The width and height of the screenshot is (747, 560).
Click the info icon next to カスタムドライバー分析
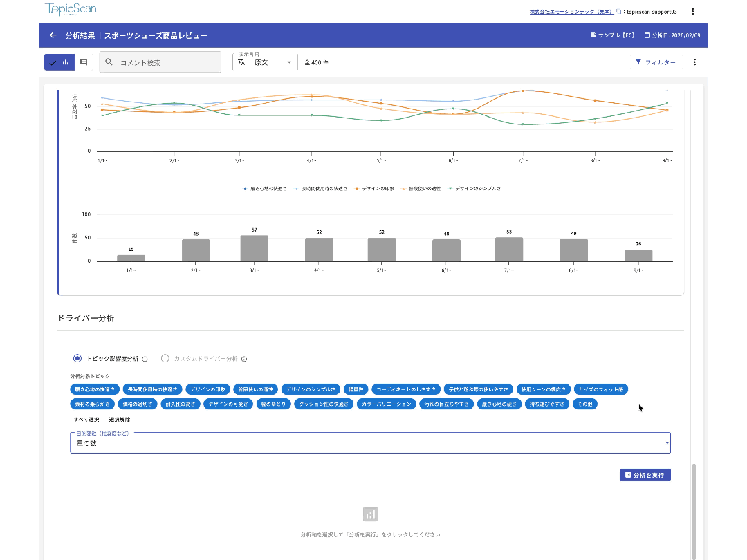[x=244, y=359]
